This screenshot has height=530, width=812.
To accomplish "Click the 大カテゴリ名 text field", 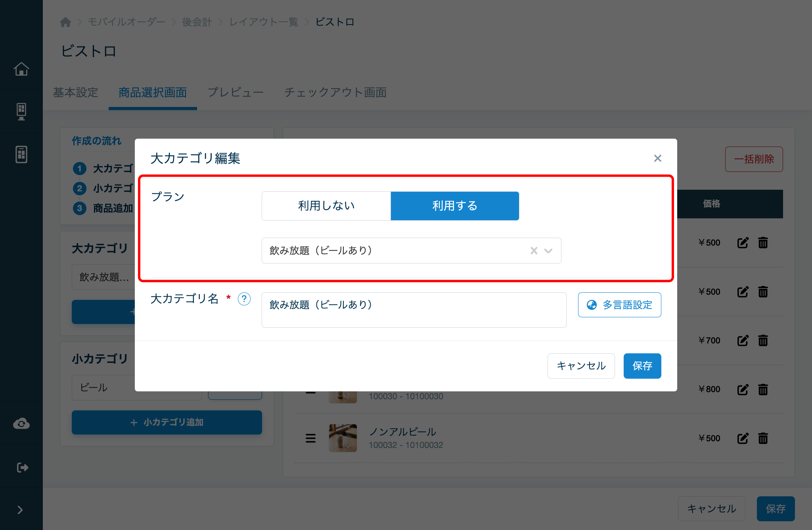I will tap(414, 310).
